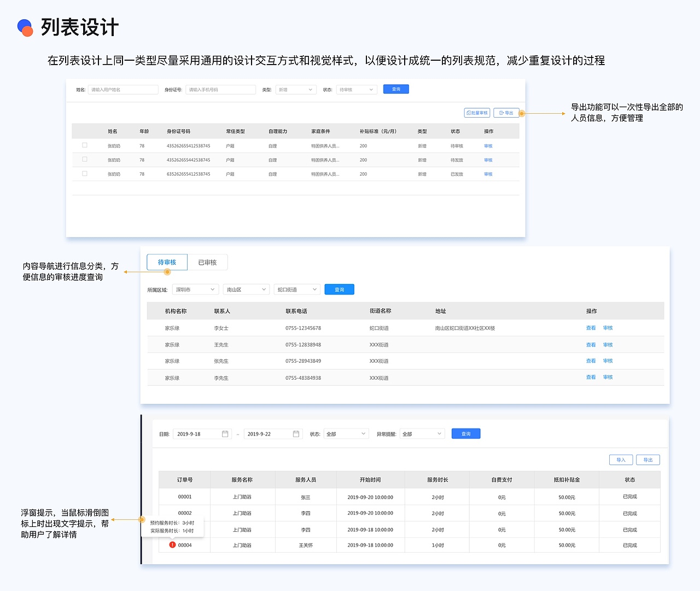Click the orange annotation dot near the 导出 button

(x=522, y=113)
